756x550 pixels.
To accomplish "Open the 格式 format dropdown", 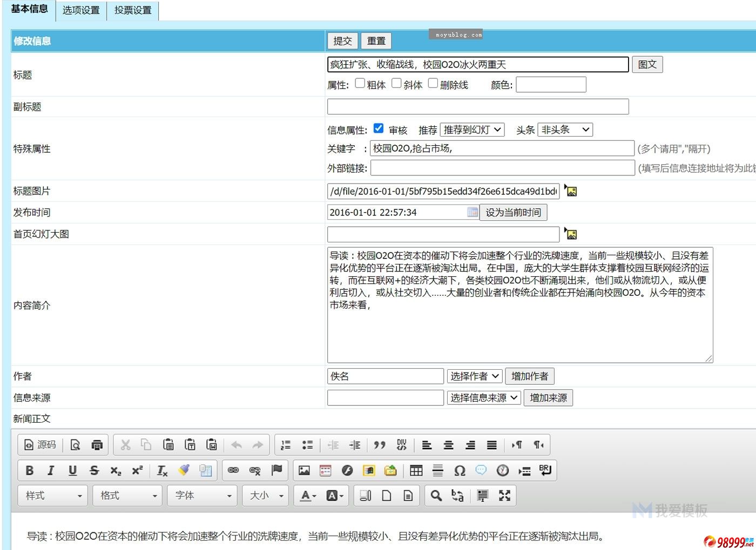I will point(127,495).
